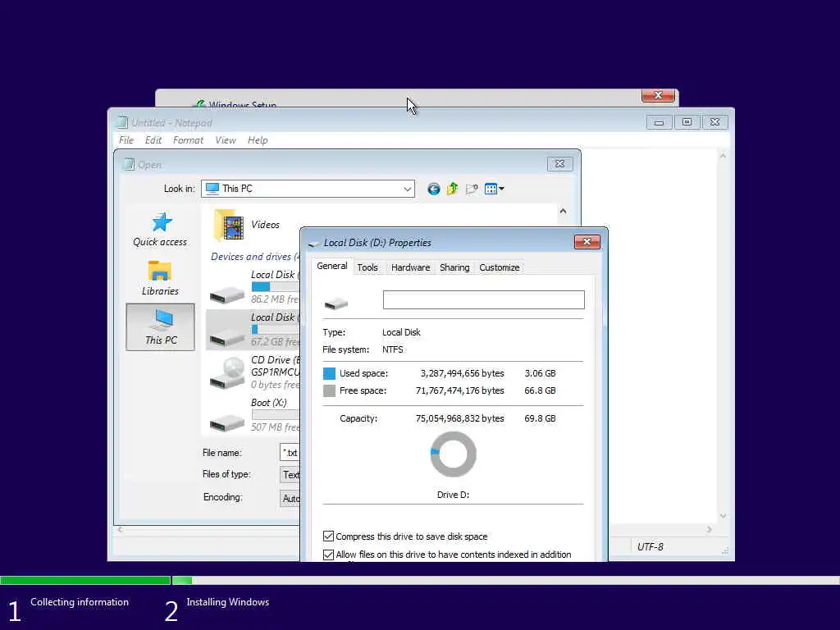
Task: Click the 71,767,474,176 bytes free value
Action: pos(459,390)
